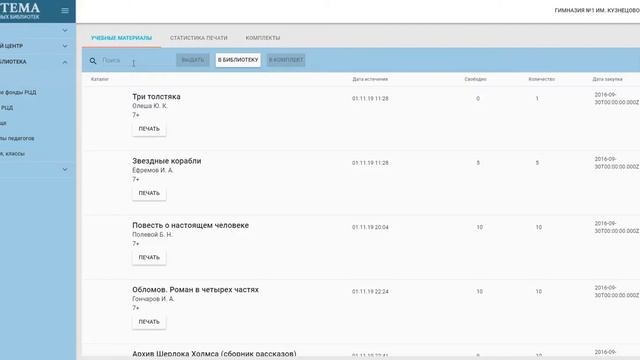The image size is (640, 360).
Task: Click author Ефремов И. А.
Action: 153,170
